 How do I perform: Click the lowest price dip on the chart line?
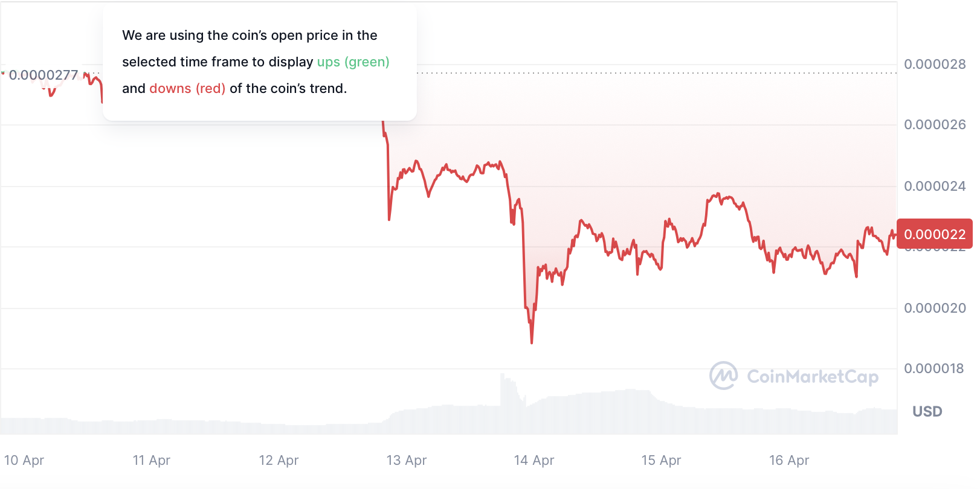(x=532, y=342)
